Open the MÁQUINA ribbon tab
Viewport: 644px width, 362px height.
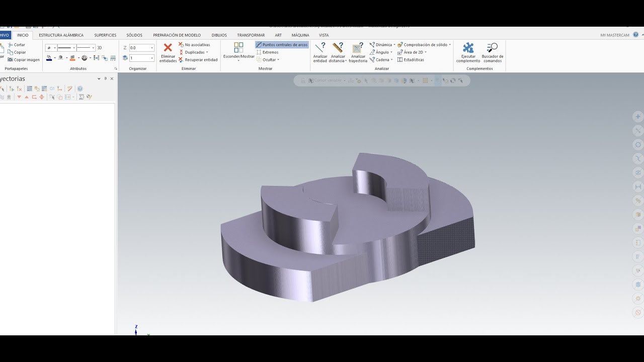coord(300,35)
